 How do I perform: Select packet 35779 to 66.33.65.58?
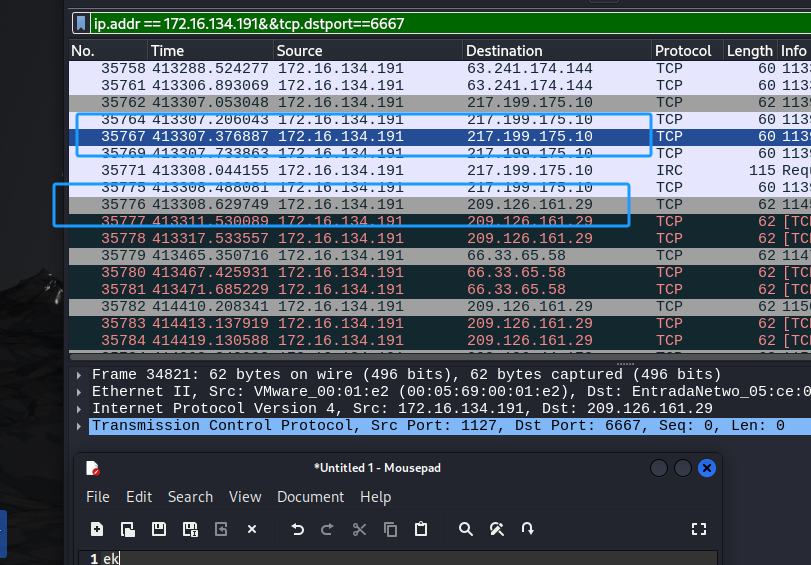(x=440, y=256)
